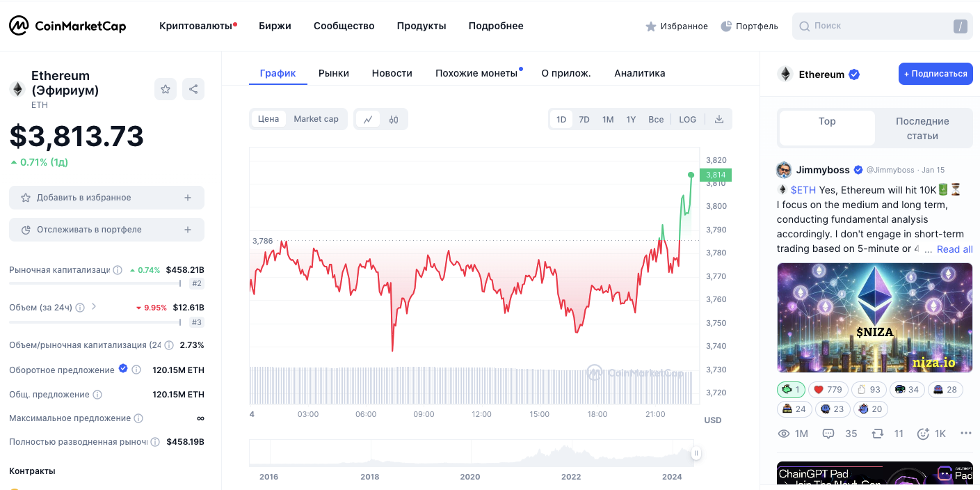This screenshot has height=490, width=980.
Task: Click the Подписаться button
Action: tap(935, 74)
